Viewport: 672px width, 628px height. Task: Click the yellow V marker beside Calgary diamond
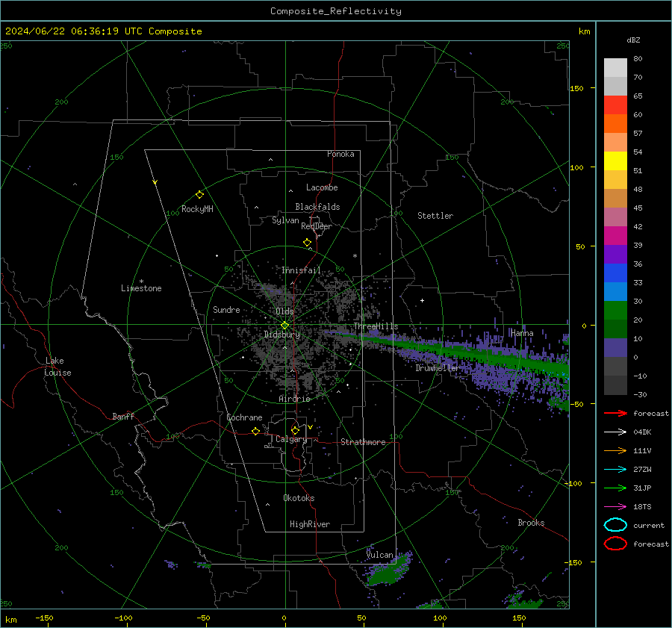tap(311, 427)
